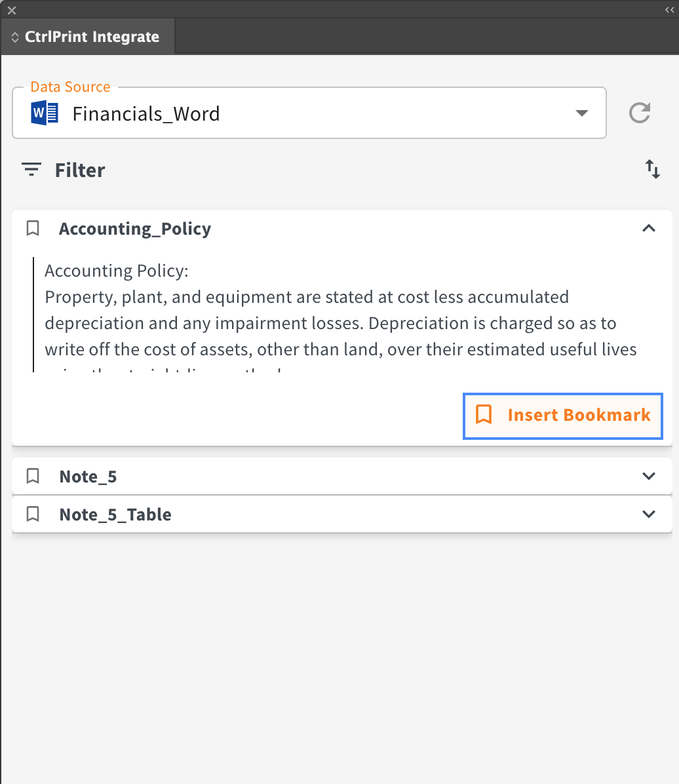679x784 pixels.
Task: Click the Note_5 bookmark icon
Action: pyautogui.click(x=33, y=476)
